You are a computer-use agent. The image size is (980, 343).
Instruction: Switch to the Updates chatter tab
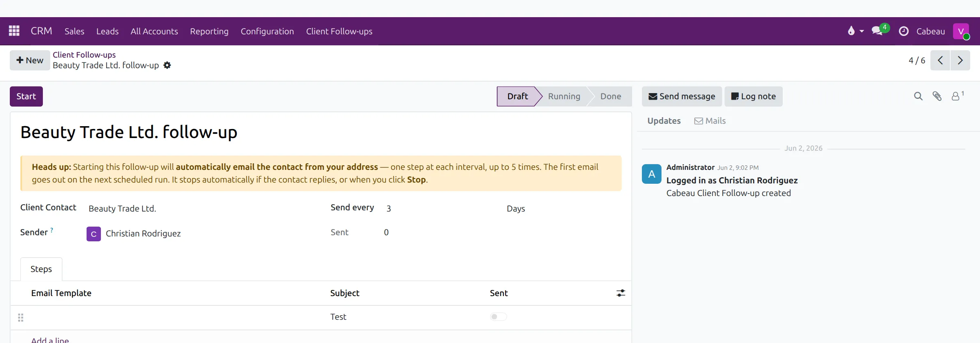664,121
